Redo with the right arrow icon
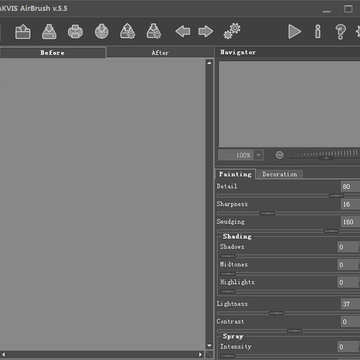Screen dimensions: 360x360 [206, 32]
